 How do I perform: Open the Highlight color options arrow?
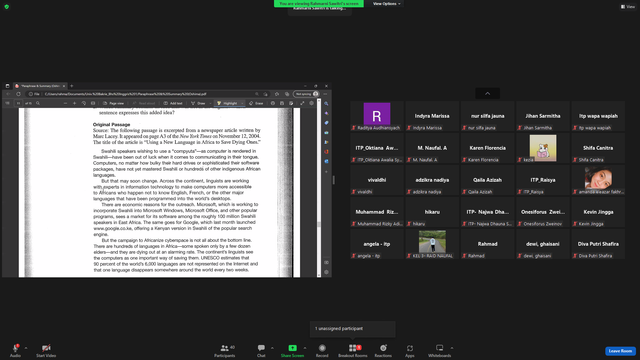click(x=242, y=103)
